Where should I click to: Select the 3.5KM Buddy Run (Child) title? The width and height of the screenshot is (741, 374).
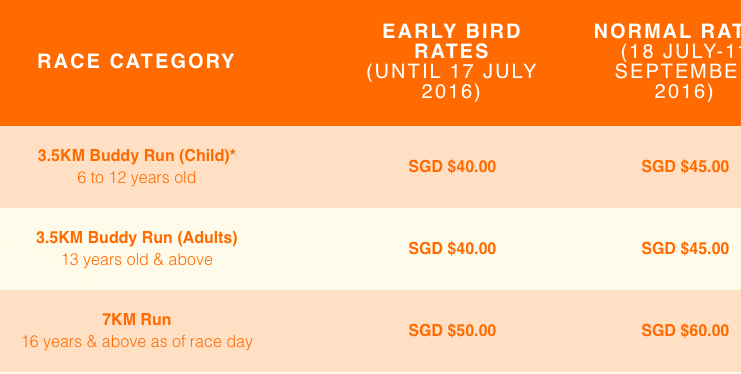(x=136, y=156)
